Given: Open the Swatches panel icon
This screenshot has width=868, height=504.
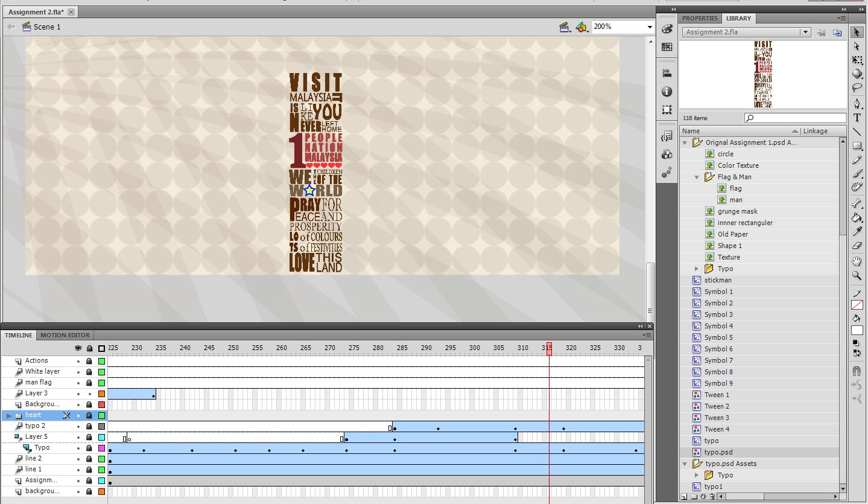Looking at the screenshot, I should (x=667, y=46).
